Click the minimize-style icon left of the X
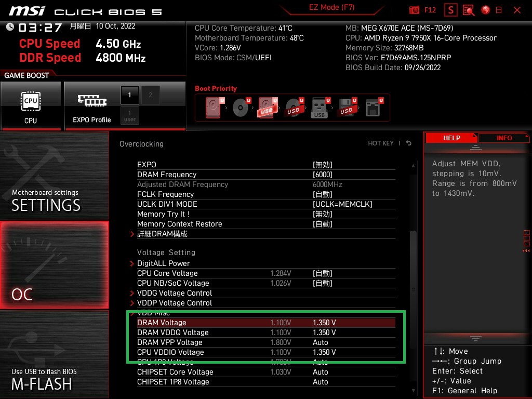This screenshot has height=399, width=532. point(499,10)
